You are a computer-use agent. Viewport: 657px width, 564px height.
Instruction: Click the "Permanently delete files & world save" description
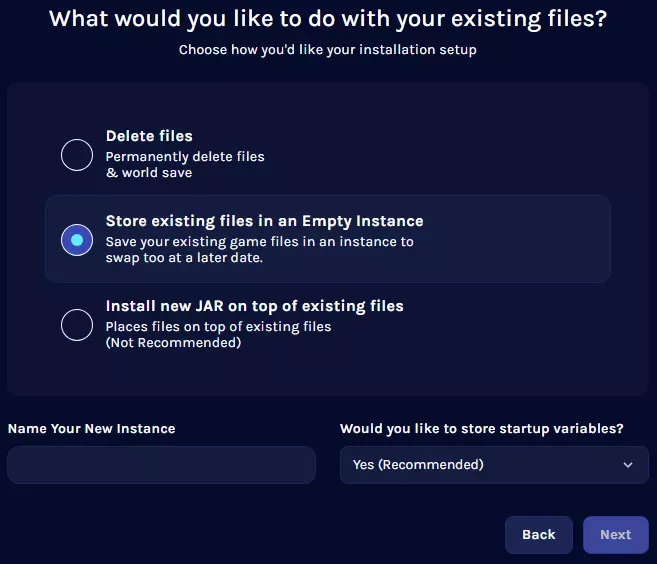pos(185,165)
